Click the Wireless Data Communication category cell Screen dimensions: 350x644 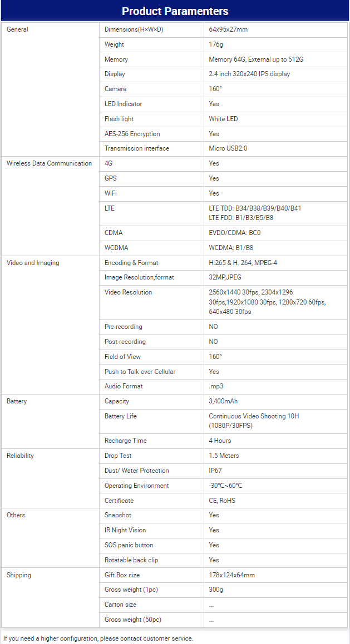[x=49, y=163]
